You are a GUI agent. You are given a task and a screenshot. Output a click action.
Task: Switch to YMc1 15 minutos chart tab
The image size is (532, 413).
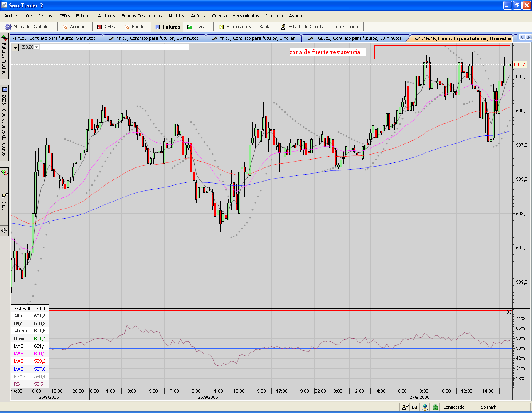pos(154,38)
